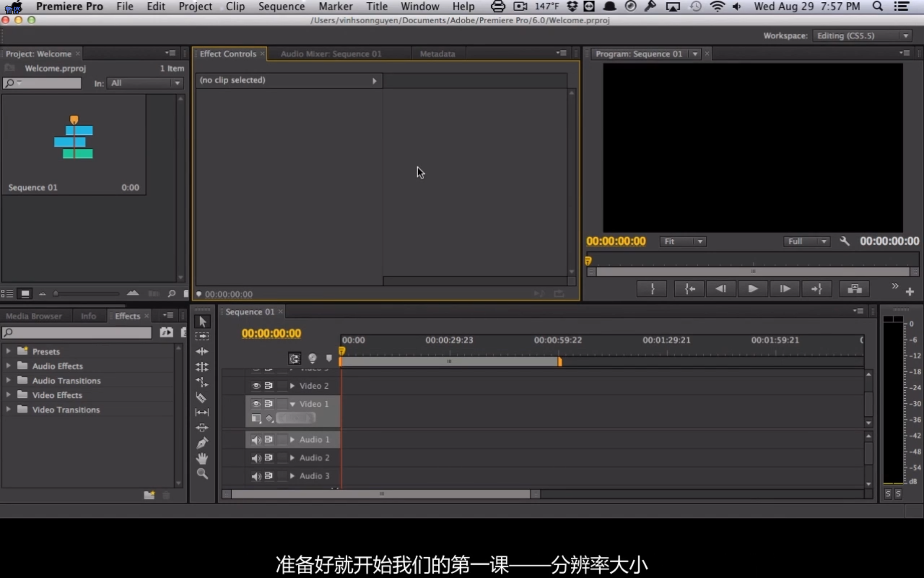The image size is (924, 578).
Task: Expand the Audio 2 track
Action: (x=292, y=458)
